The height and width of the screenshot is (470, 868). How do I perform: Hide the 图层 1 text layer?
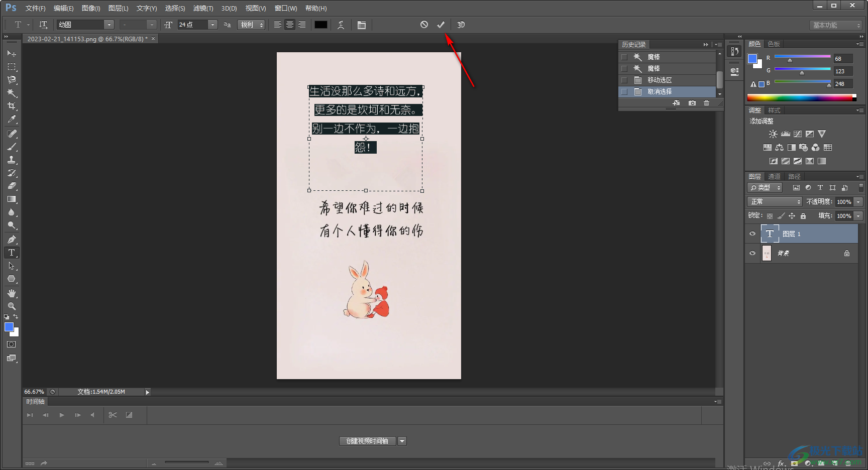coord(752,234)
